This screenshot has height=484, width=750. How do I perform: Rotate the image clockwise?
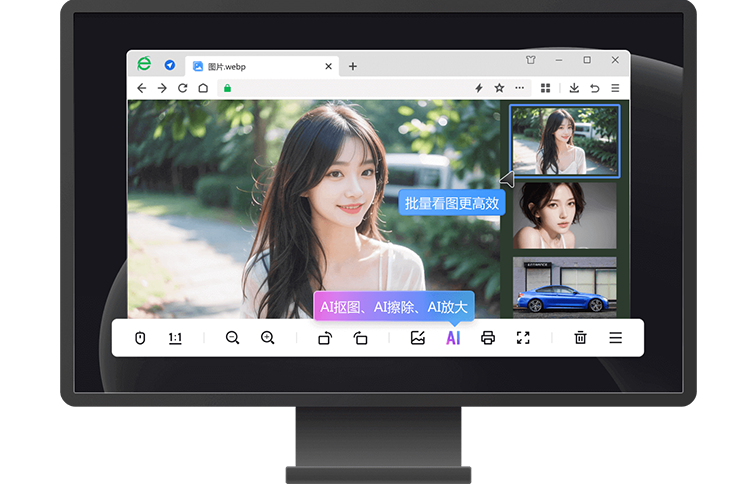[x=325, y=338]
